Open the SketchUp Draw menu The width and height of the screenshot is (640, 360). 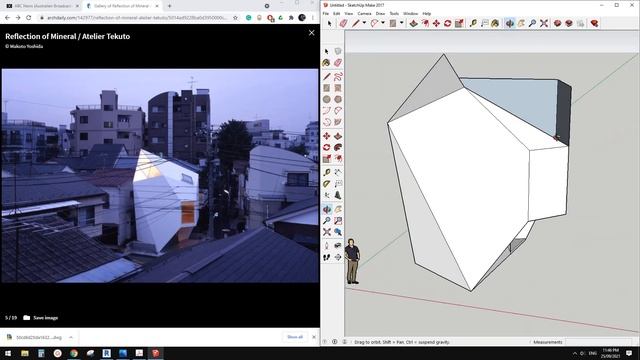coord(380,13)
